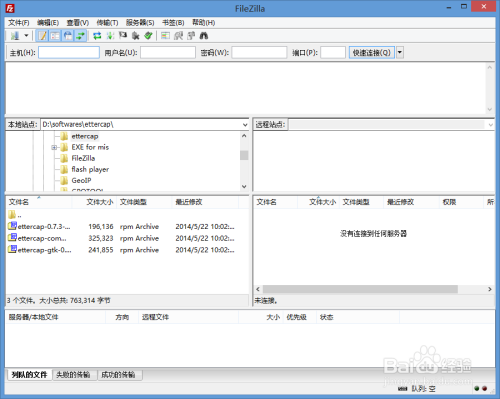Select the ettercap folder in tree
Image resolution: width=500 pixels, height=399 pixels.
coord(85,136)
